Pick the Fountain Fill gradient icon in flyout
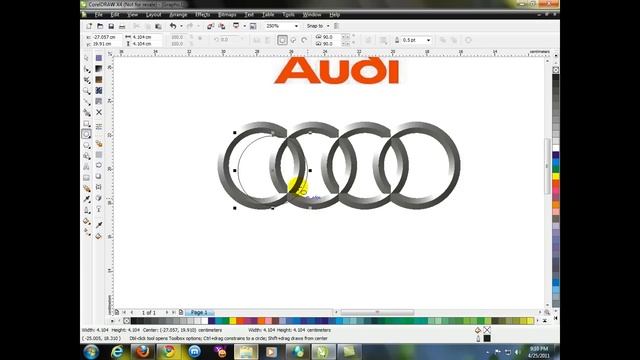640x360 pixels. click(99, 69)
